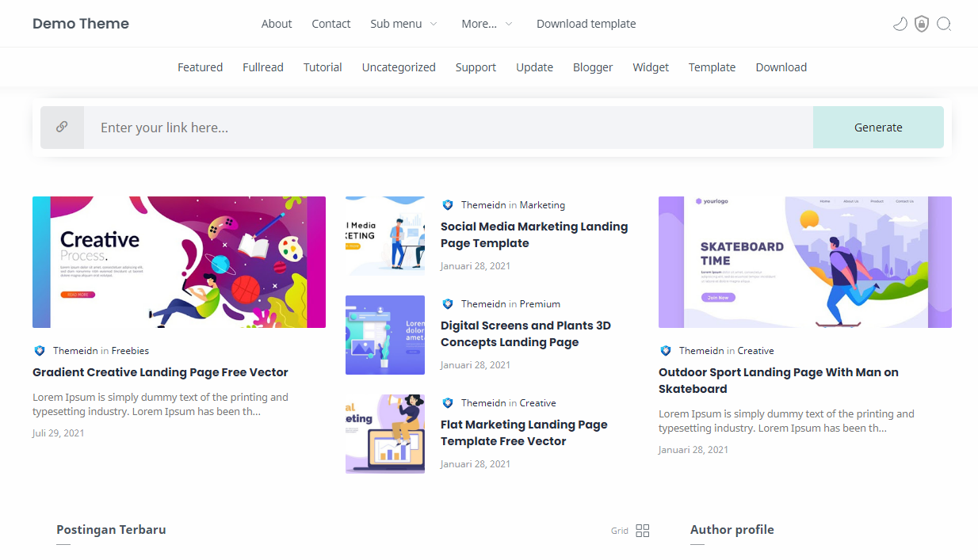Select the Fullread category
Image resolution: width=978 pixels, height=560 pixels.
point(263,67)
